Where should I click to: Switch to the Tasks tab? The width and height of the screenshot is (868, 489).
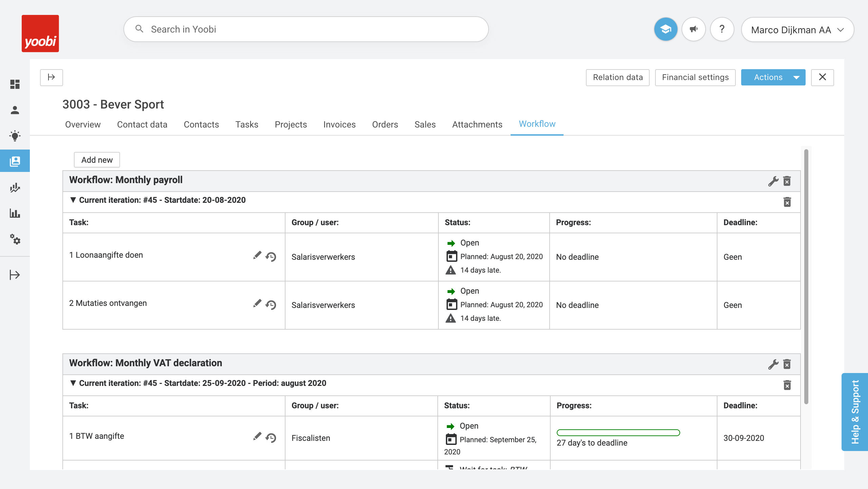[x=247, y=124]
